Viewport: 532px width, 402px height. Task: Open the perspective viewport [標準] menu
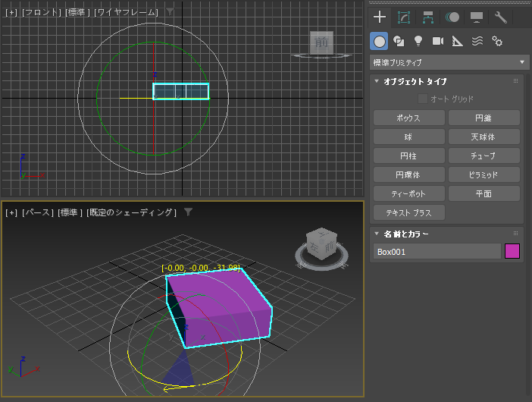coord(70,213)
